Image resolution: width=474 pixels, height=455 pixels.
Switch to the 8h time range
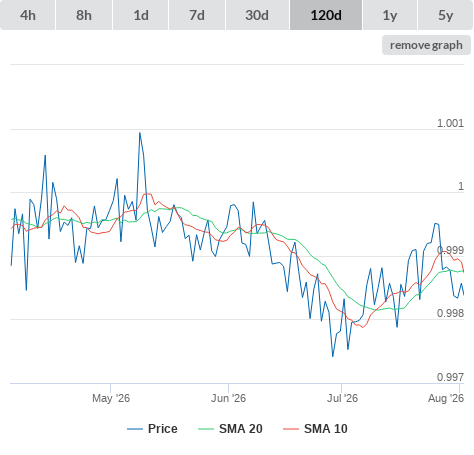coord(84,15)
